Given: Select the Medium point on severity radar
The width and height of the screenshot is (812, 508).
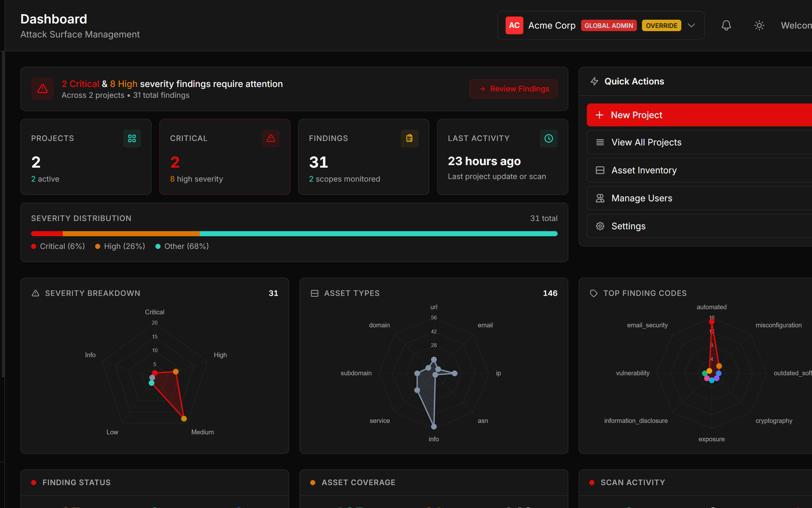Looking at the screenshot, I should pos(184,419).
